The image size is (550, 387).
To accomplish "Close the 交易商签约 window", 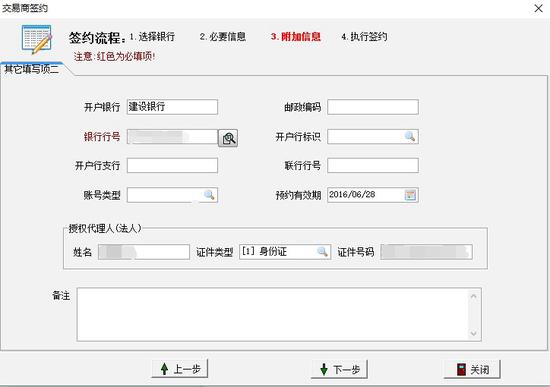I will [538, 8].
